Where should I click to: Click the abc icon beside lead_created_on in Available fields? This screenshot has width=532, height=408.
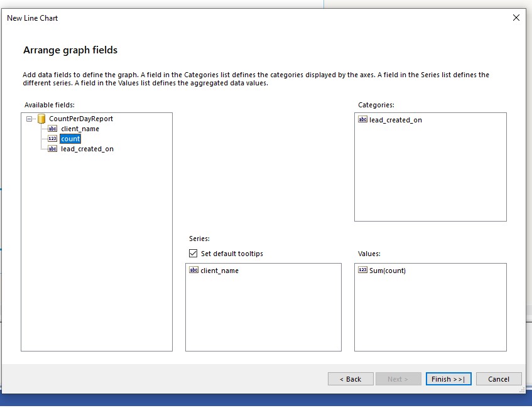click(52, 149)
